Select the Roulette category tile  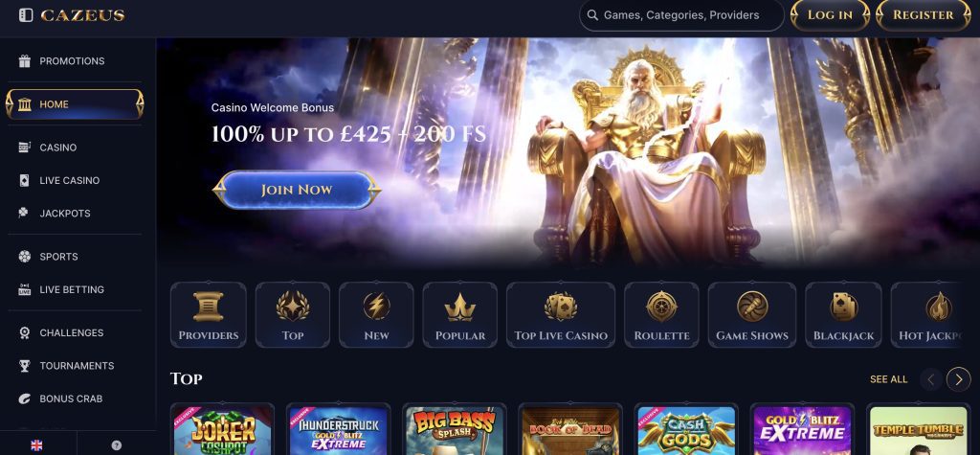point(661,315)
